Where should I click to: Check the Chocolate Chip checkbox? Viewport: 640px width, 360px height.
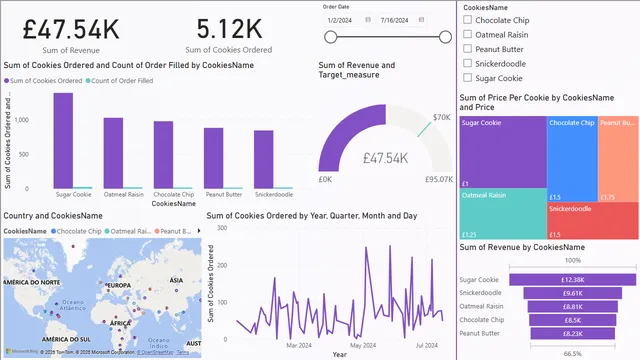point(468,20)
